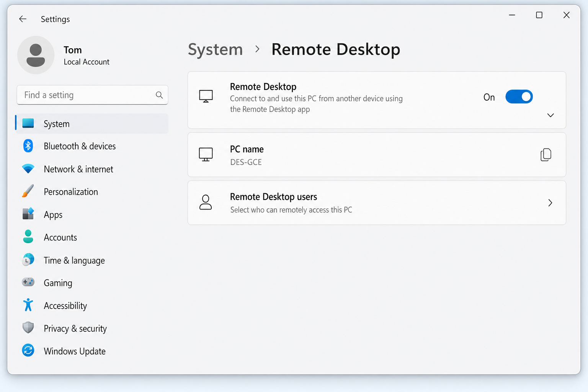Screen dimensions: 588x392
Task: Copy PC name using the copy icon
Action: pos(546,155)
